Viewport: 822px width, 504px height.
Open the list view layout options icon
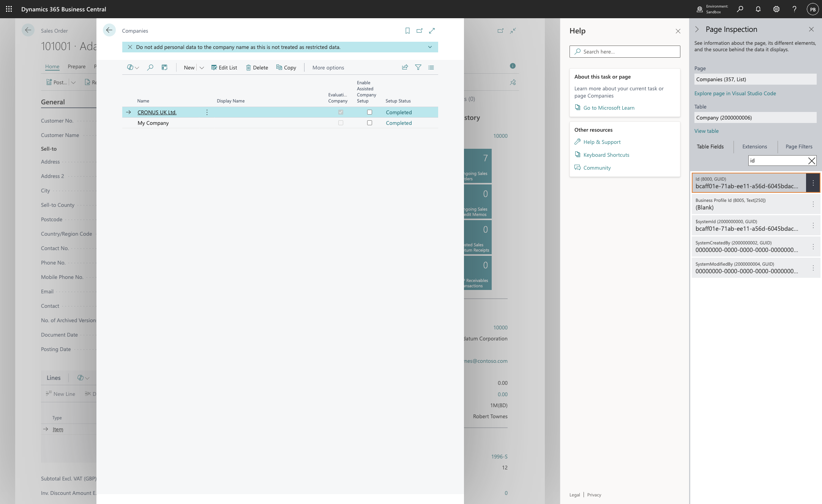tap(431, 67)
